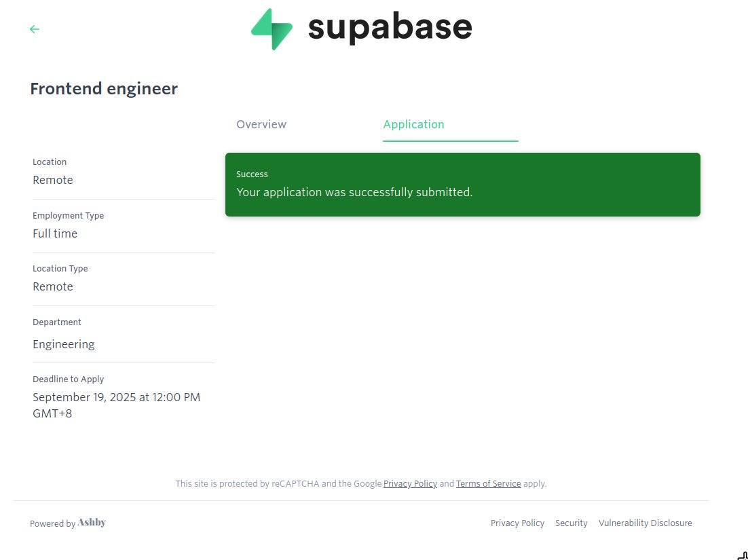Viewport: 748px width, 560px height.
Task: Click the September 19, 2025 deadline text
Action: point(116,405)
